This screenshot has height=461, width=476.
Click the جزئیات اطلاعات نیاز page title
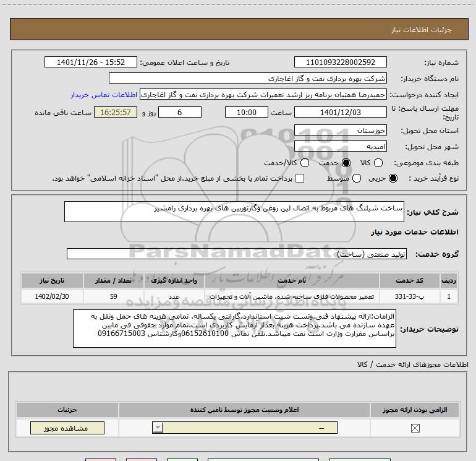click(x=421, y=30)
